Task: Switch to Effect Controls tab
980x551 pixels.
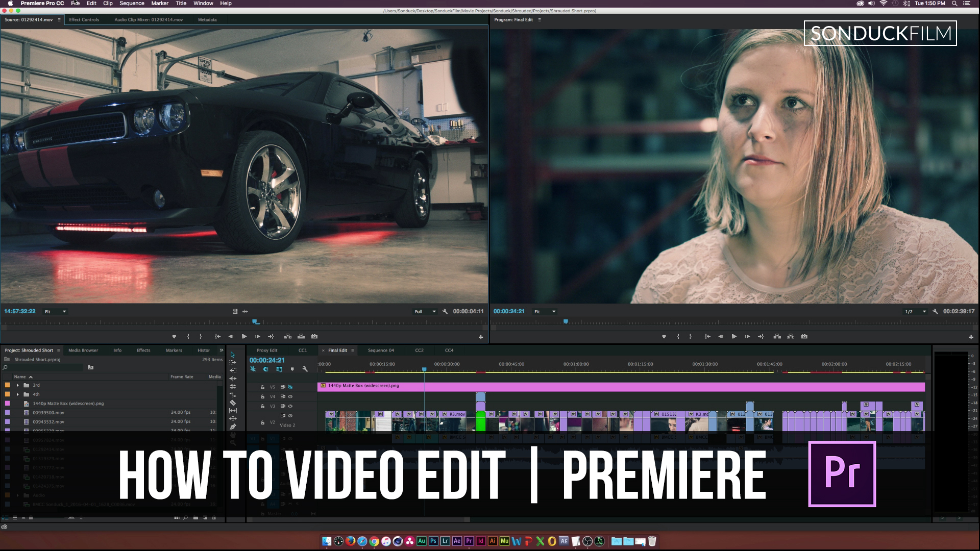Action: [x=84, y=20]
